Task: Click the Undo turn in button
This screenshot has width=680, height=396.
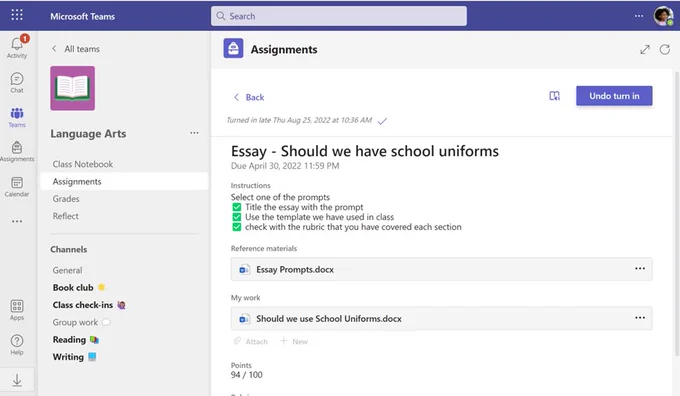Action: 614,96
